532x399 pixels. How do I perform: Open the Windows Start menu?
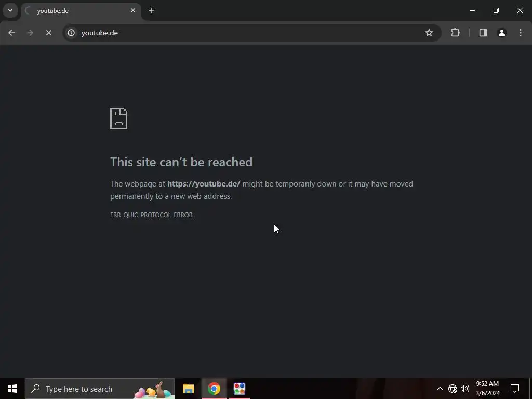12,389
